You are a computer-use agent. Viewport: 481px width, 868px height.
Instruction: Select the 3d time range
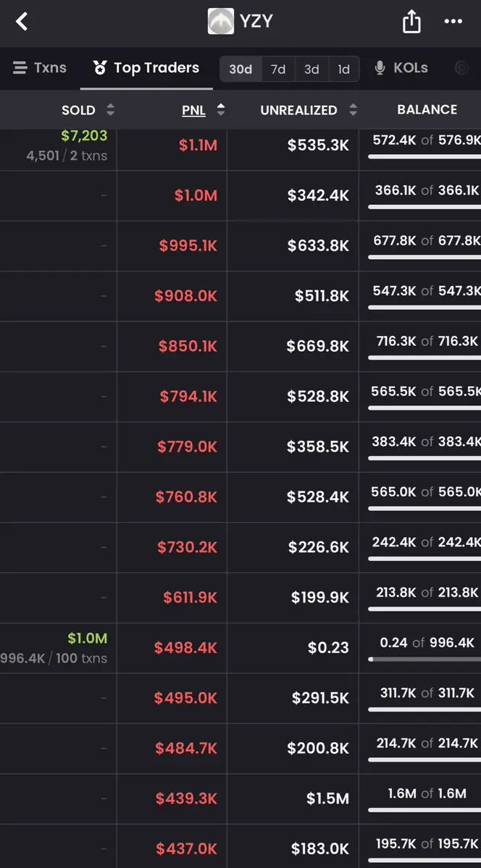(311, 69)
